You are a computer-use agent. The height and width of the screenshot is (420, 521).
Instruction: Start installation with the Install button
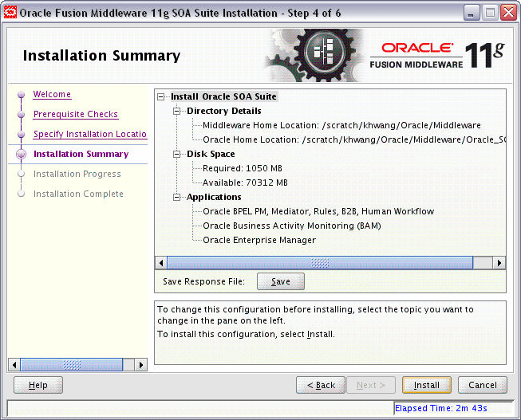pyautogui.click(x=427, y=385)
